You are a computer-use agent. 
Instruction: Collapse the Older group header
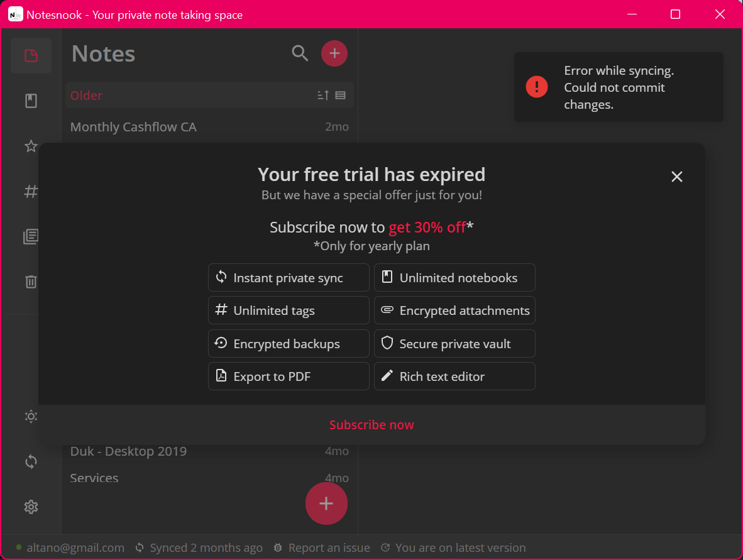[x=209, y=95]
